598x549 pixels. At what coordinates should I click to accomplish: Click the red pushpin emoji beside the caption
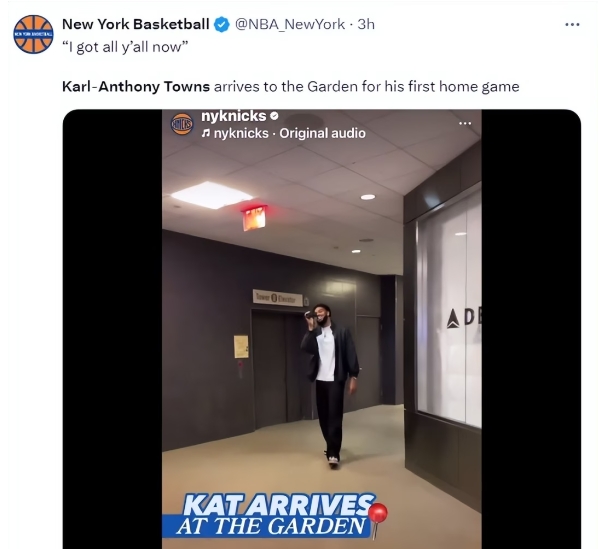(377, 519)
